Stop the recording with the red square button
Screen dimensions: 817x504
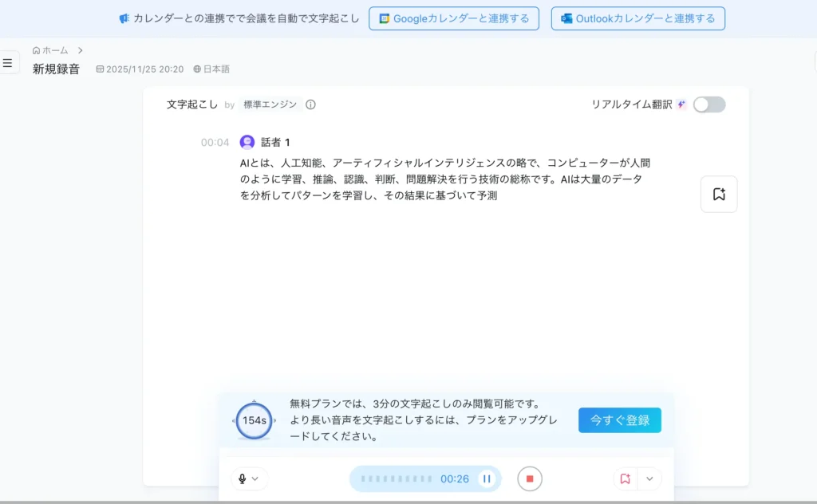point(529,478)
